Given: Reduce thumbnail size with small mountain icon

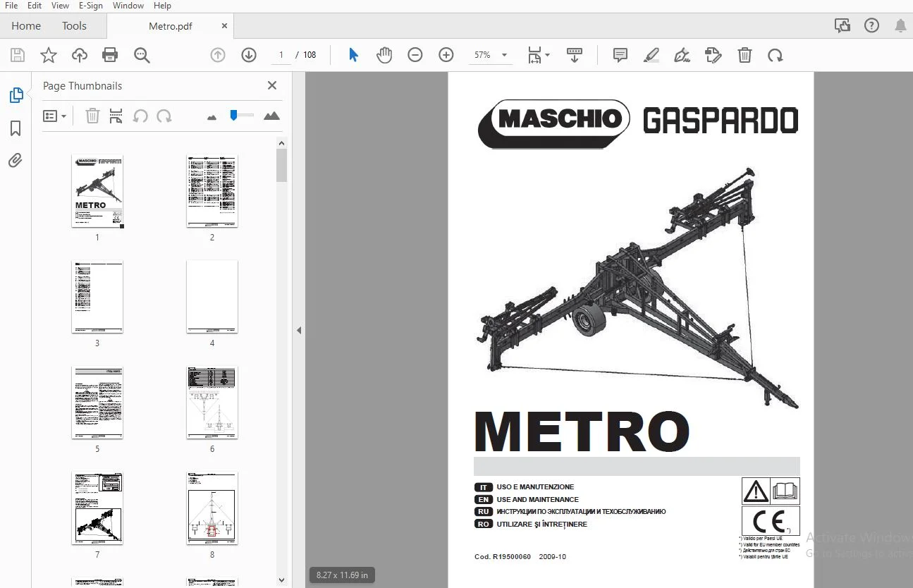Looking at the screenshot, I should coord(212,117).
